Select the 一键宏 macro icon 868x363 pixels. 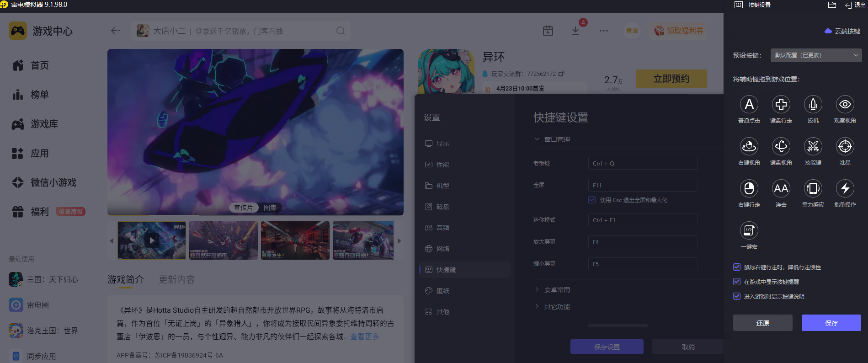click(749, 230)
